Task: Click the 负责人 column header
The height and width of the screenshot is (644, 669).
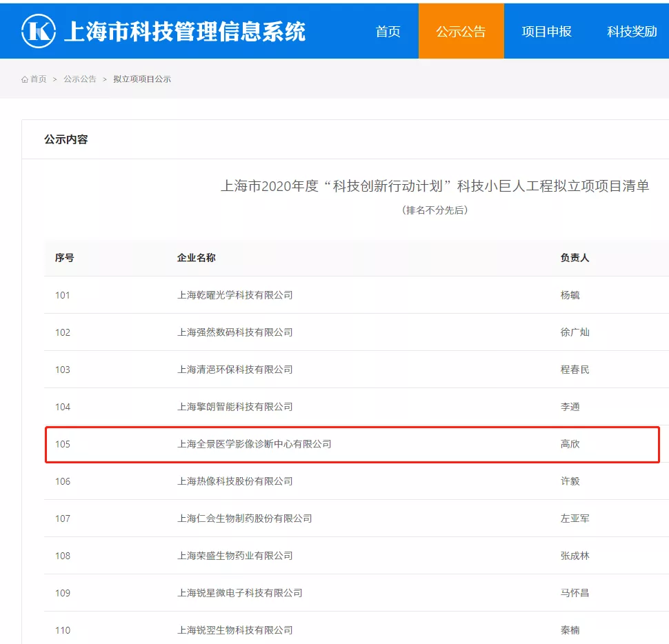Action: (575, 258)
